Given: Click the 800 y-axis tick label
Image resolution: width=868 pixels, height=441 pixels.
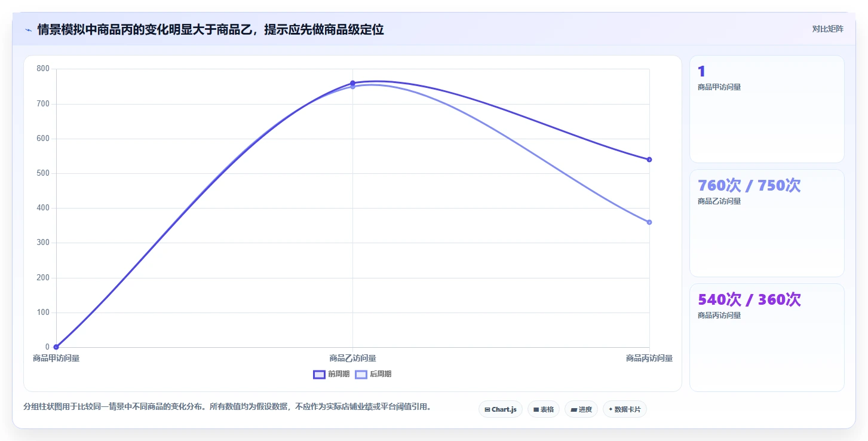Looking at the screenshot, I should (x=43, y=69).
